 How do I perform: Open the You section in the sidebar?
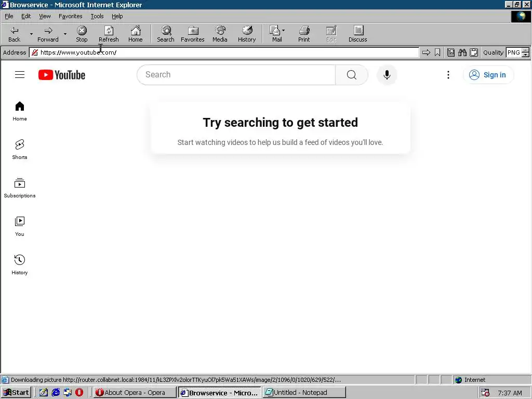coord(20,227)
